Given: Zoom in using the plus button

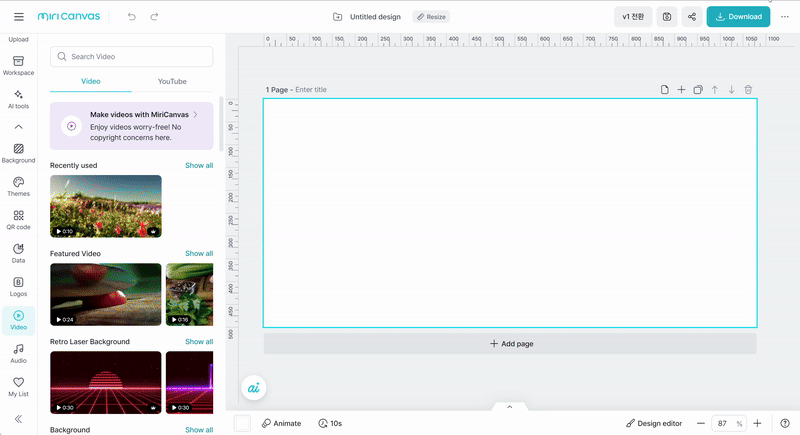Looking at the screenshot, I should 757,423.
